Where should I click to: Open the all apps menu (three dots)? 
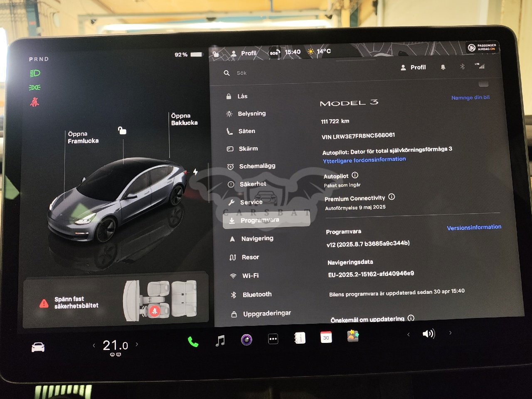tap(273, 339)
